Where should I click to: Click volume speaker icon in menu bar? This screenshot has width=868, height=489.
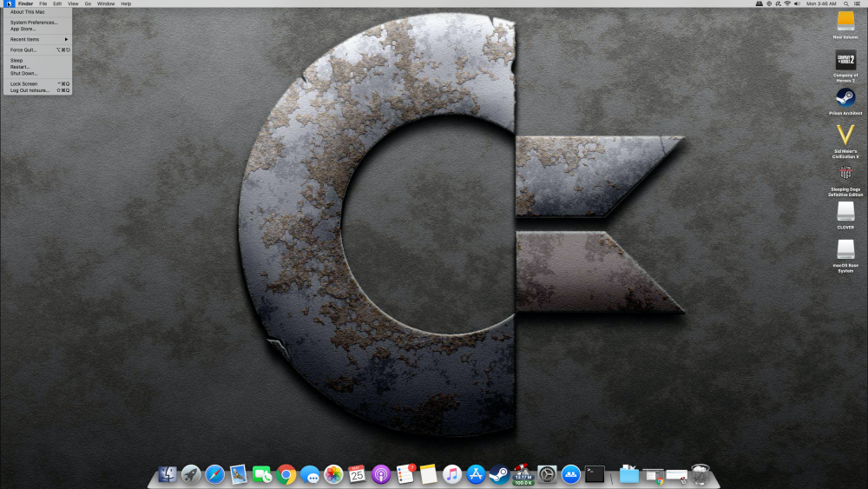[797, 3]
